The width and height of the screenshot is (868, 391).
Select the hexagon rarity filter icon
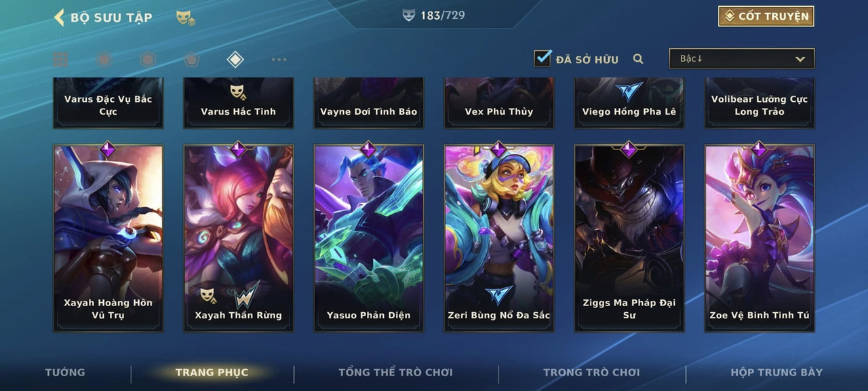[148, 60]
